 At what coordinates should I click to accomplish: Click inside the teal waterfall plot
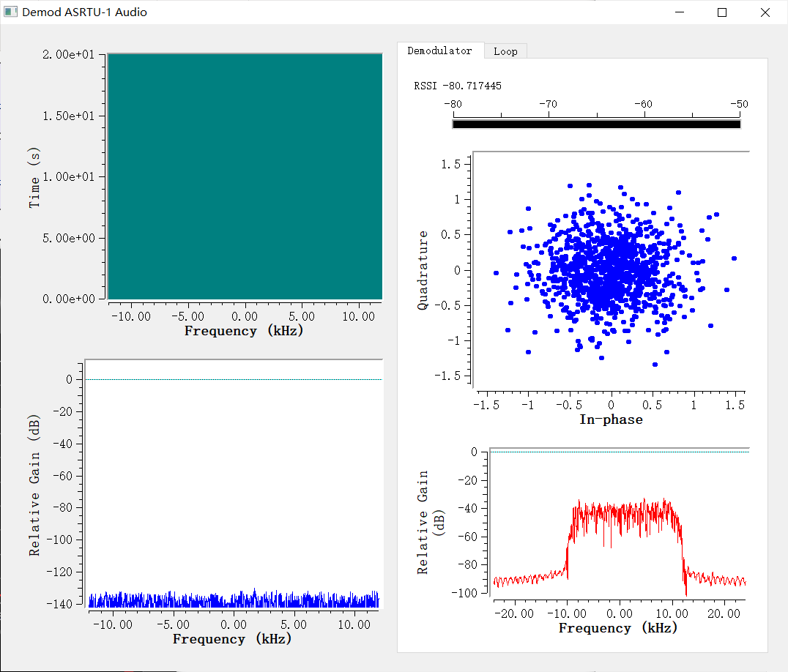245,176
